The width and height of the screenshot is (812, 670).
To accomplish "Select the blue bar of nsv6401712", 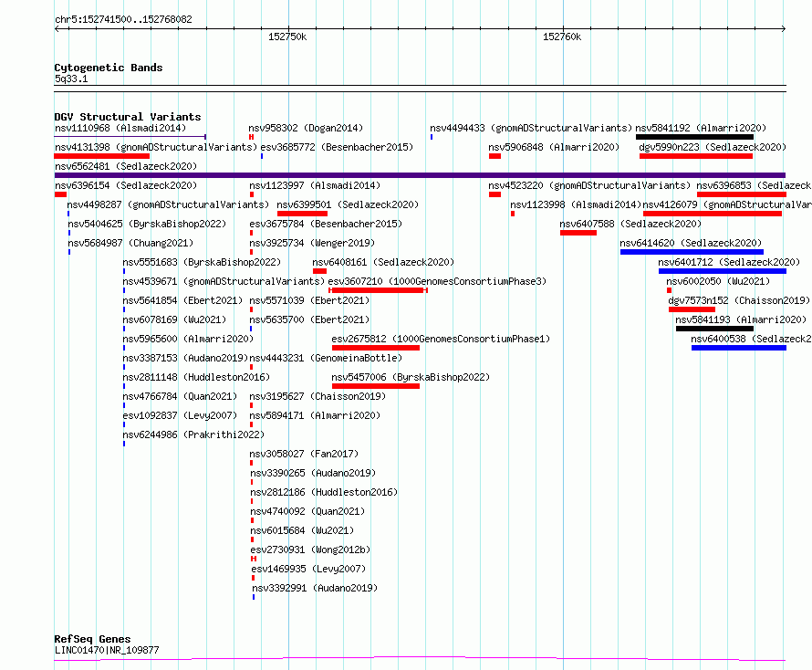I will 723,271.
